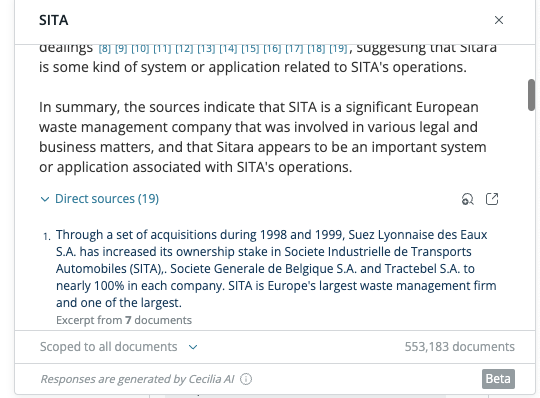Open citation [8]
The width and height of the screenshot is (540, 398).
click(x=105, y=49)
